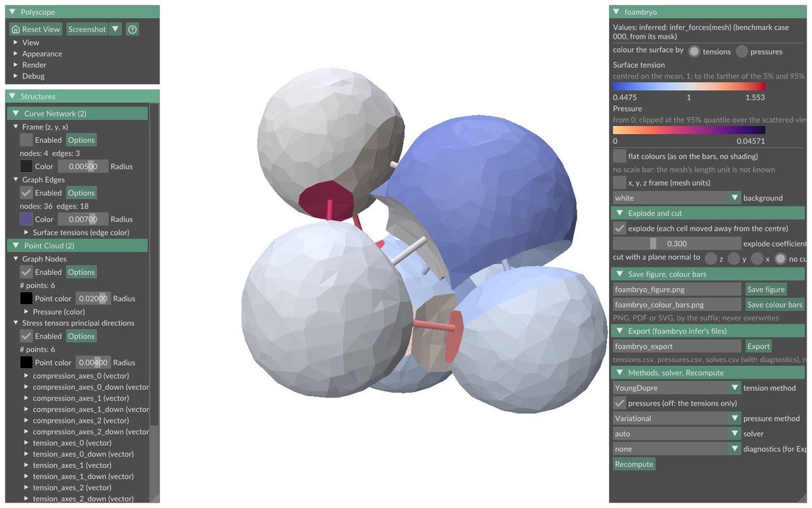
Task: Click the Screenshot button
Action: tap(87, 29)
